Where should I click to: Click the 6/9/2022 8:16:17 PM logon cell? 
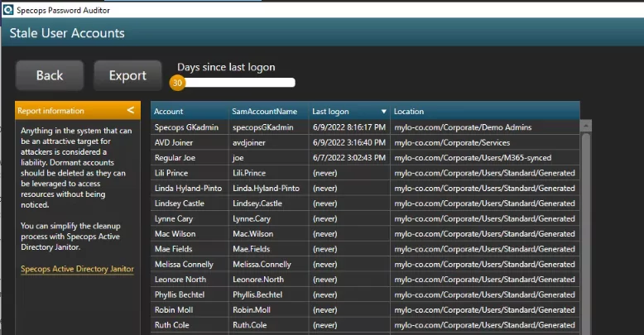[349, 127]
